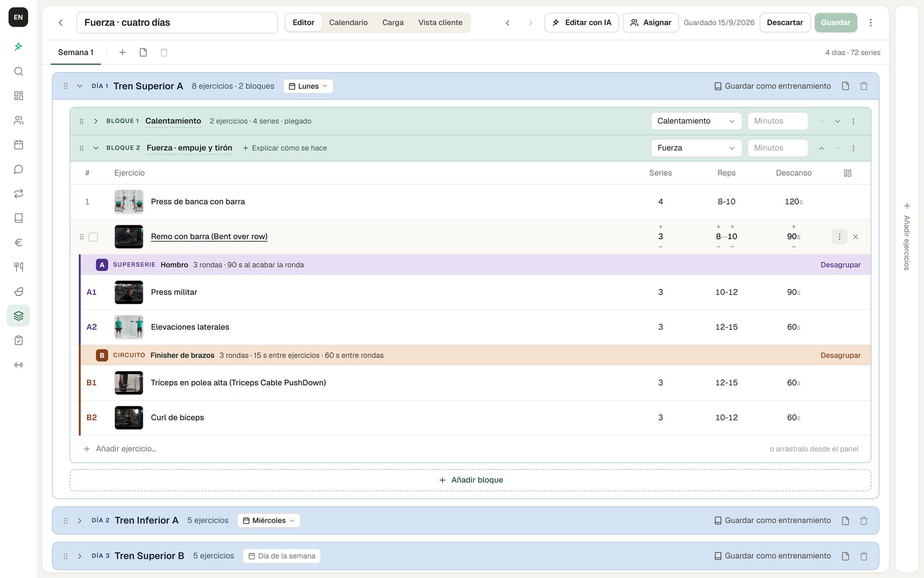Click the Asignar button
924x578 pixels.
pyautogui.click(x=650, y=23)
